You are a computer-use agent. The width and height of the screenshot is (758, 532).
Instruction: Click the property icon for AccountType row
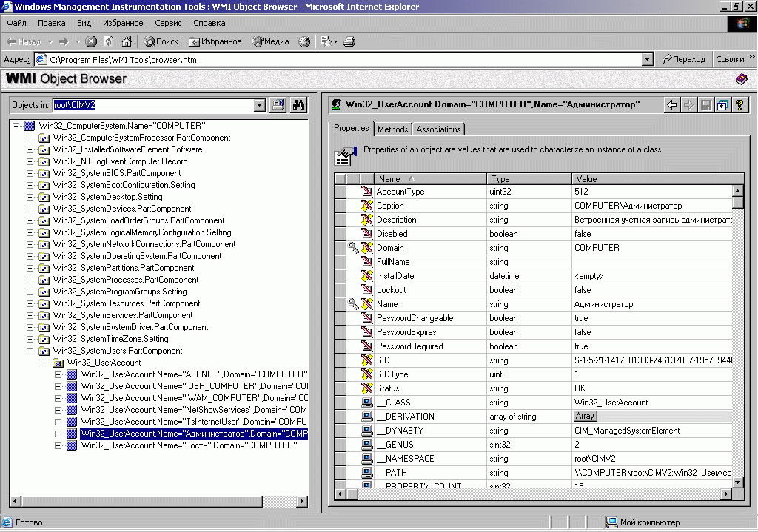(367, 192)
